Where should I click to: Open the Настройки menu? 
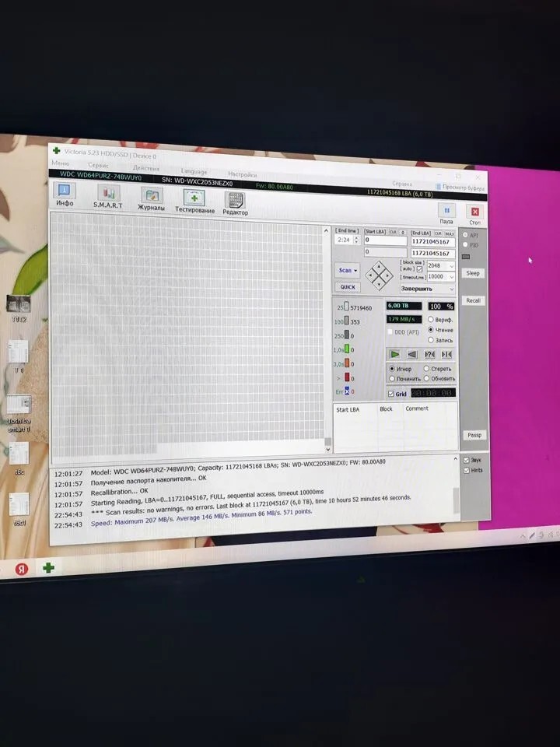tap(243, 174)
